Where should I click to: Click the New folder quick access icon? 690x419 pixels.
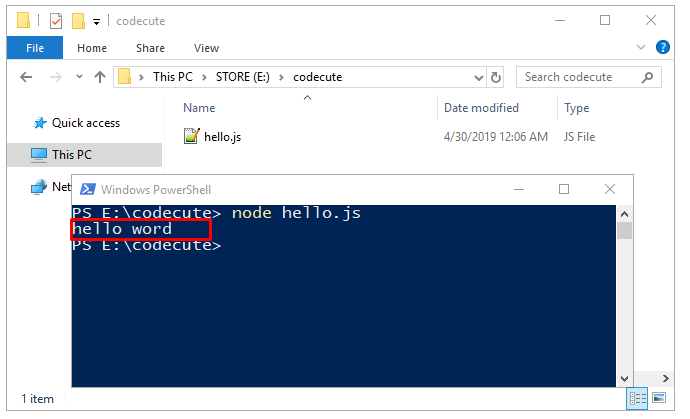(x=78, y=20)
